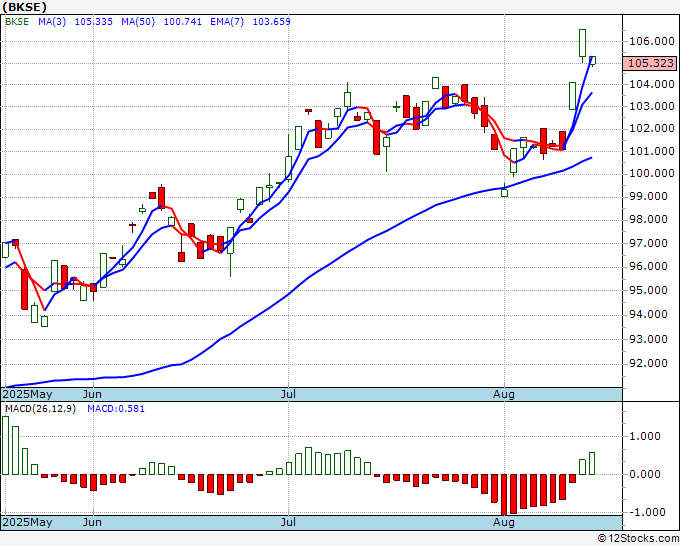This screenshot has width=680, height=546.
Task: Click Aug on the price chart time axis
Action: coord(503,395)
